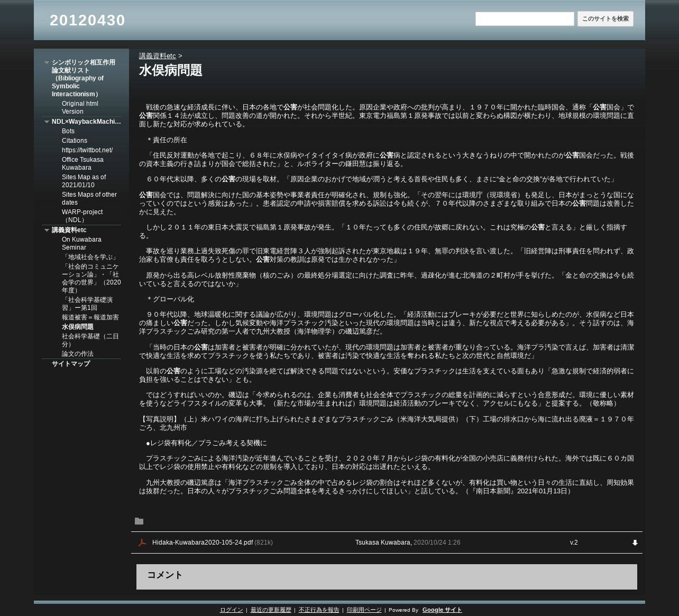Click the ＊グローバル化 subheading text
The height and width of the screenshot is (616, 679).
pyautogui.click(x=170, y=299)
